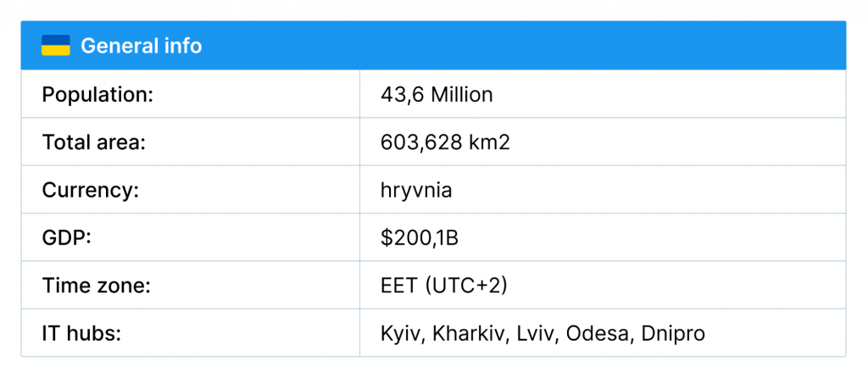Click the Ukraine flag icon
The width and height of the screenshot is (868, 378).
click(x=55, y=46)
